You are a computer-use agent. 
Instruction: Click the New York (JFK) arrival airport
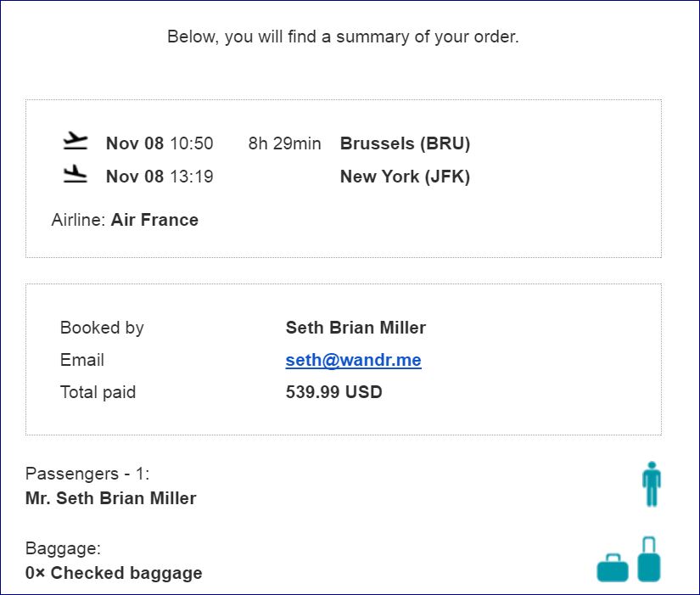[x=405, y=177]
